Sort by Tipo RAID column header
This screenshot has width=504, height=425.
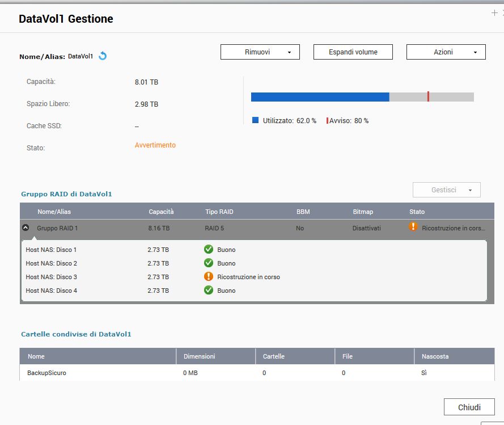[x=219, y=212]
